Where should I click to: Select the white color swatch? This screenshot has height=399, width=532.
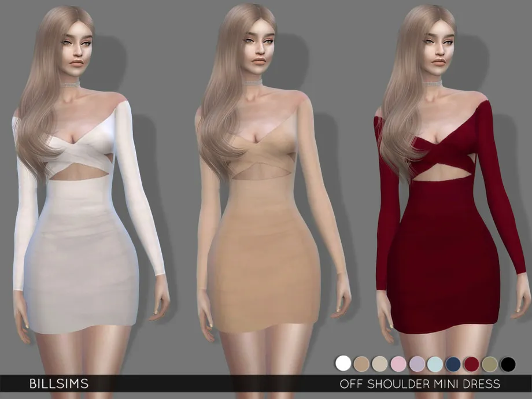coord(343,363)
